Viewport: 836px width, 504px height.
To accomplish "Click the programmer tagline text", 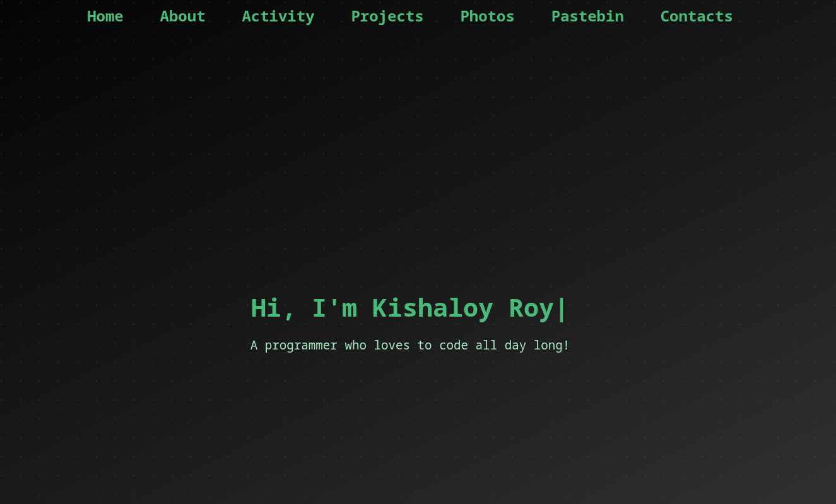I will [410, 345].
